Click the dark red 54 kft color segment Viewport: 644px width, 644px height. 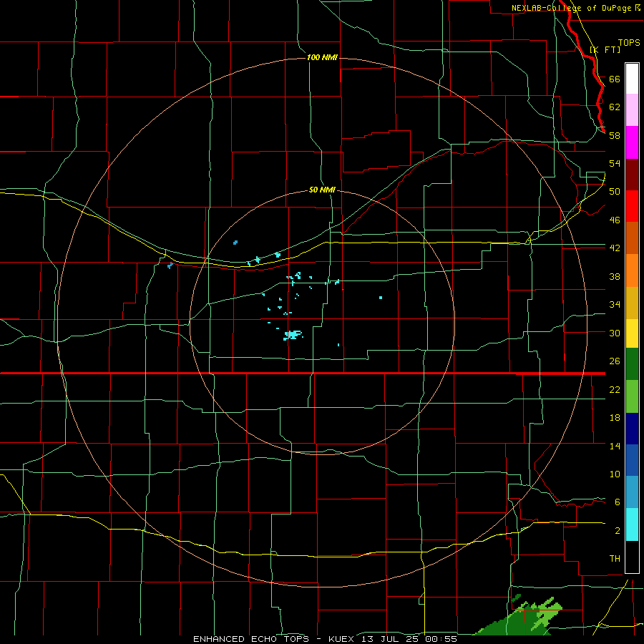tap(632, 174)
